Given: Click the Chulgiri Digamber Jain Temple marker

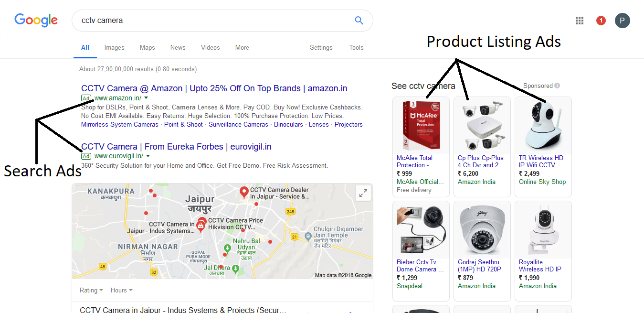Looking at the screenshot, I should 308,236.
